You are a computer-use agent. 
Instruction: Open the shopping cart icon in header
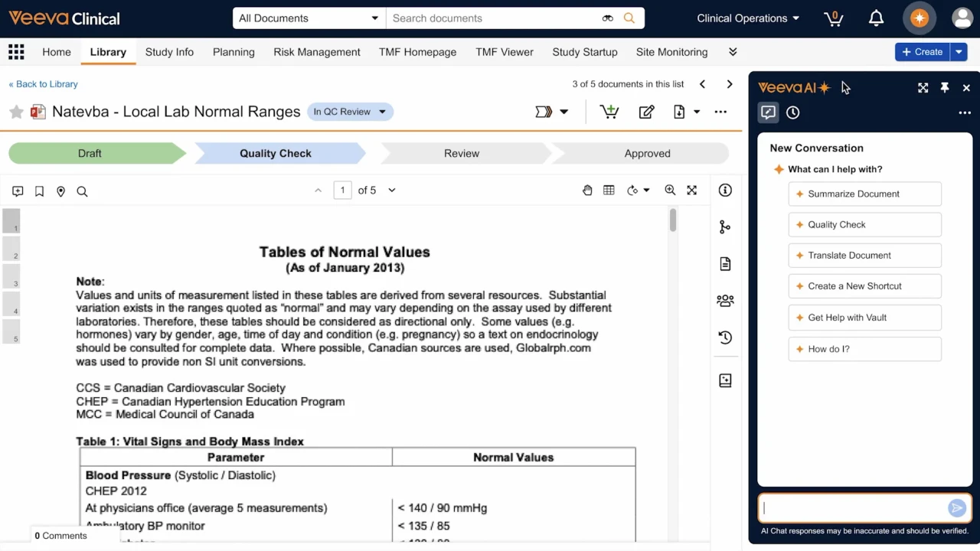tap(833, 18)
